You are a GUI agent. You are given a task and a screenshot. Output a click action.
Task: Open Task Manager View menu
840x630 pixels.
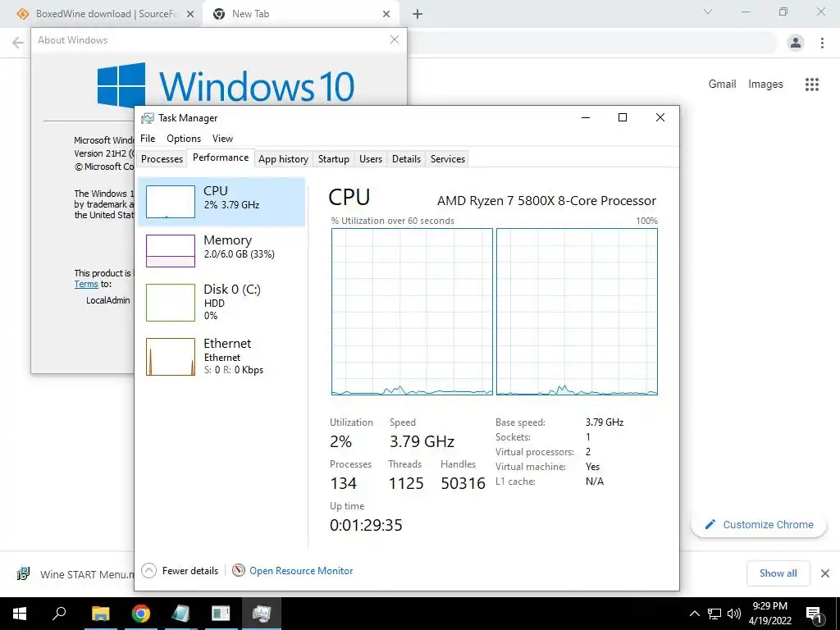tap(222, 138)
